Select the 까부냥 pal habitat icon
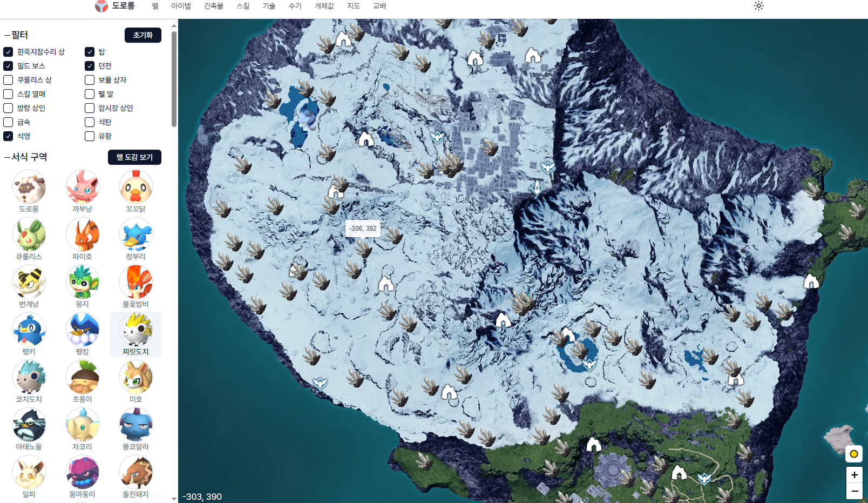The width and height of the screenshot is (868, 503). coord(83,187)
